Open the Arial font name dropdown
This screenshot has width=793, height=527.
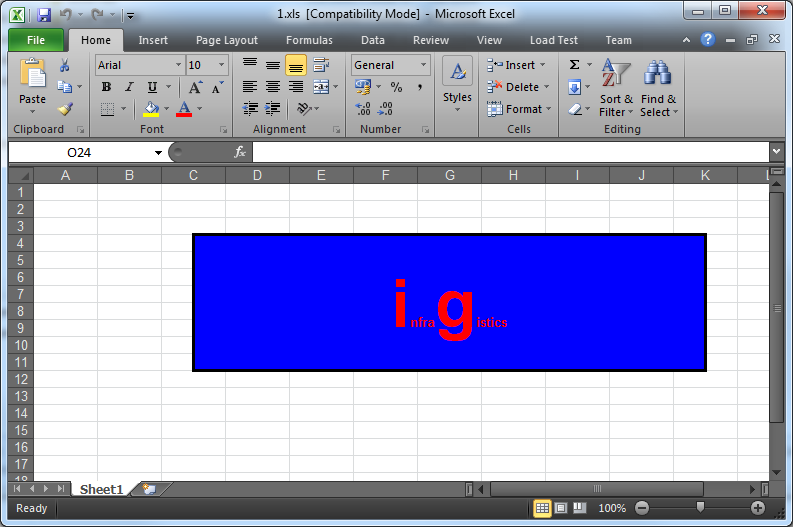(179, 65)
